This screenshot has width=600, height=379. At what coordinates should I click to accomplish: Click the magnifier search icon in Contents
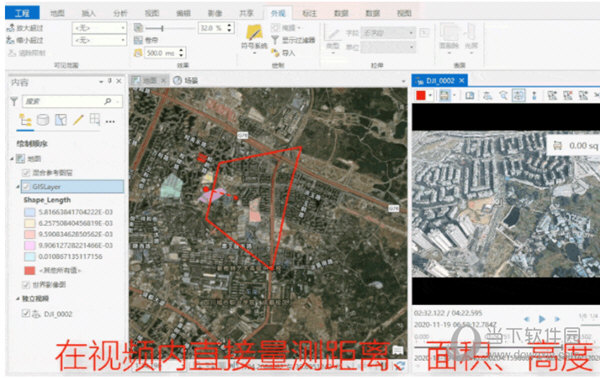pos(108,101)
